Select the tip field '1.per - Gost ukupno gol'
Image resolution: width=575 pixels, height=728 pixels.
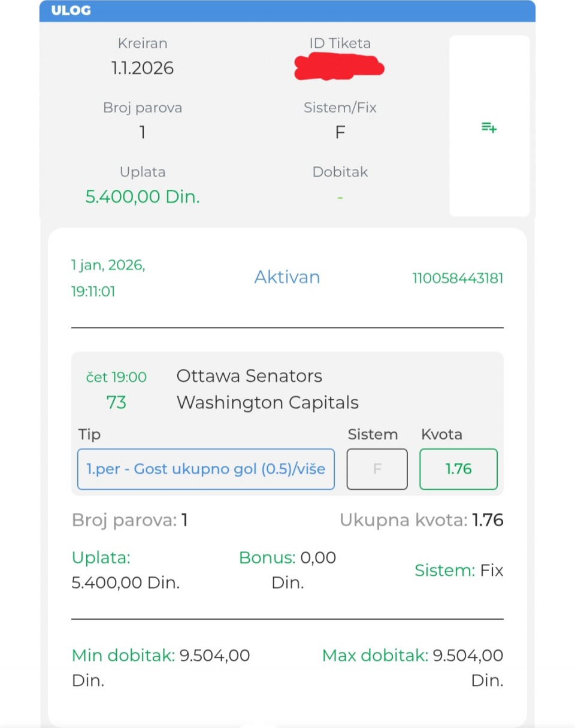pos(205,469)
